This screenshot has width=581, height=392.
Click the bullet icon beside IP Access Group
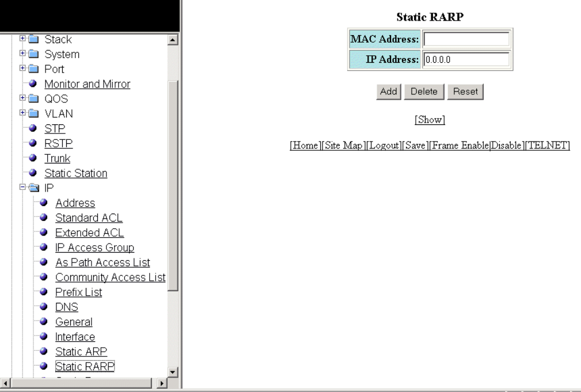tap(43, 247)
